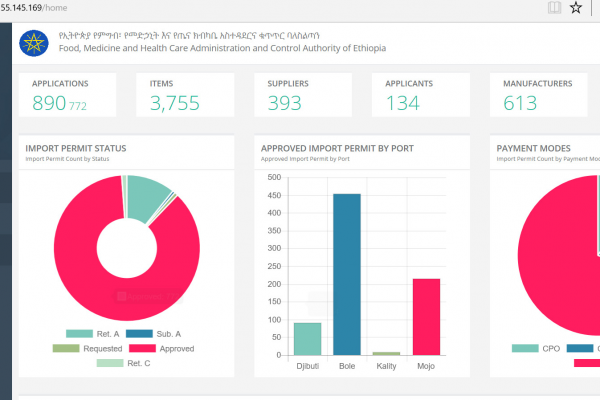The height and width of the screenshot is (400, 600).
Task: Open the Applications stat card
Action: pos(67,95)
